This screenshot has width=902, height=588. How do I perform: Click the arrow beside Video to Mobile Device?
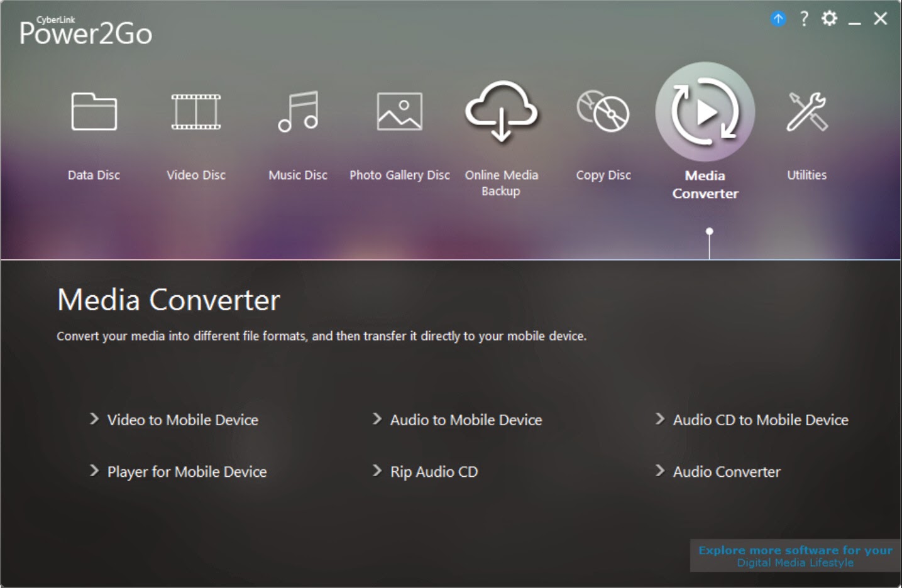pos(94,419)
